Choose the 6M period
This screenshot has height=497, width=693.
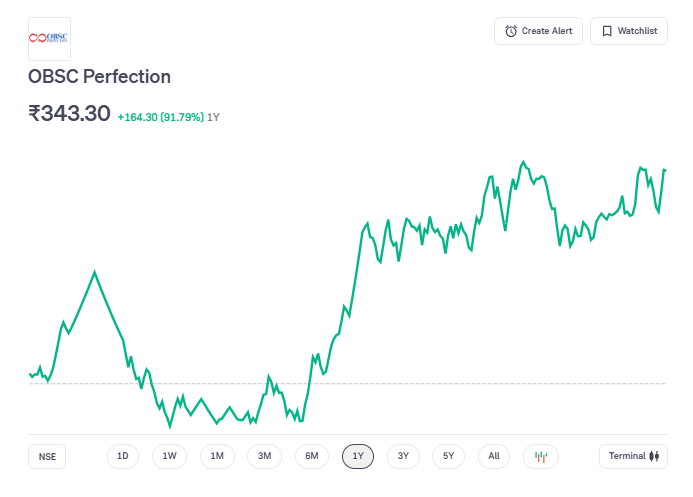tap(311, 456)
